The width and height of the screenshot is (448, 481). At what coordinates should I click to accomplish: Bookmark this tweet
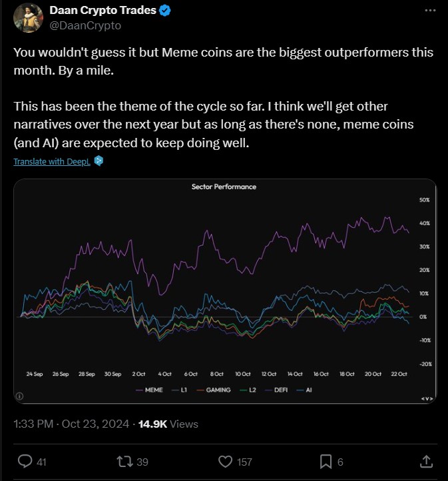(x=326, y=462)
